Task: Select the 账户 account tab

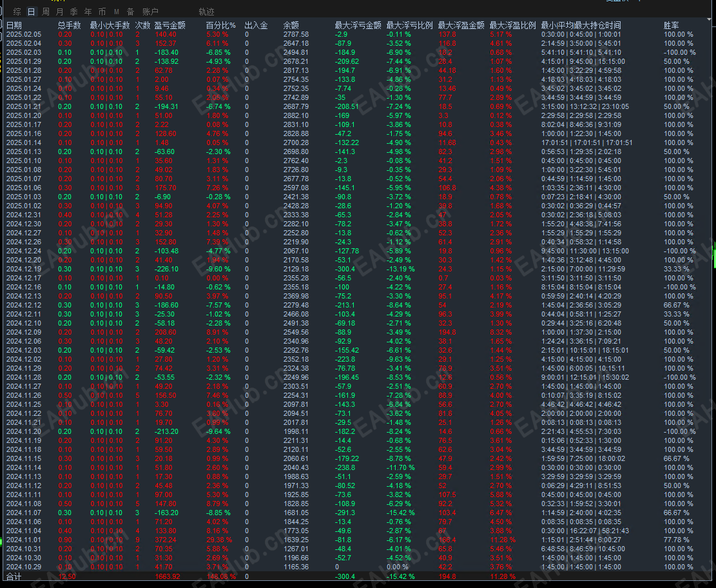Action: (x=150, y=12)
